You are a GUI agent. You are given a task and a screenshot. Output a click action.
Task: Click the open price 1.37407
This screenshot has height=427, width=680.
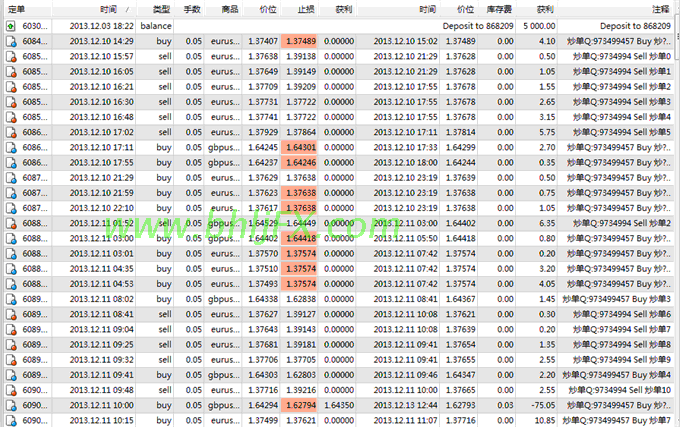[x=263, y=41]
